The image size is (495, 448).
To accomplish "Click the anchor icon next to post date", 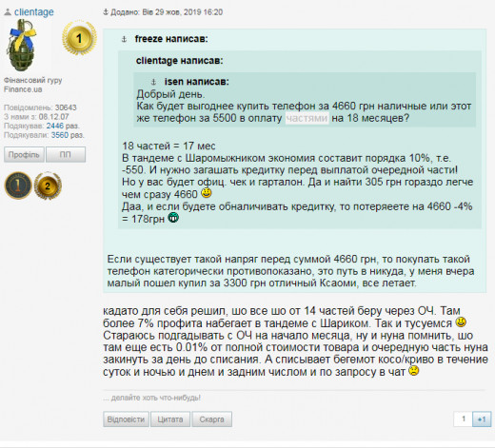I will click(x=106, y=12).
